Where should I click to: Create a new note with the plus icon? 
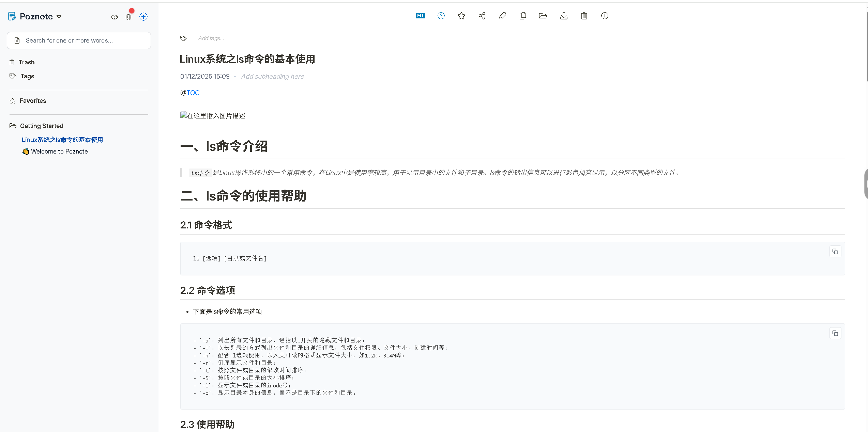[x=143, y=16]
